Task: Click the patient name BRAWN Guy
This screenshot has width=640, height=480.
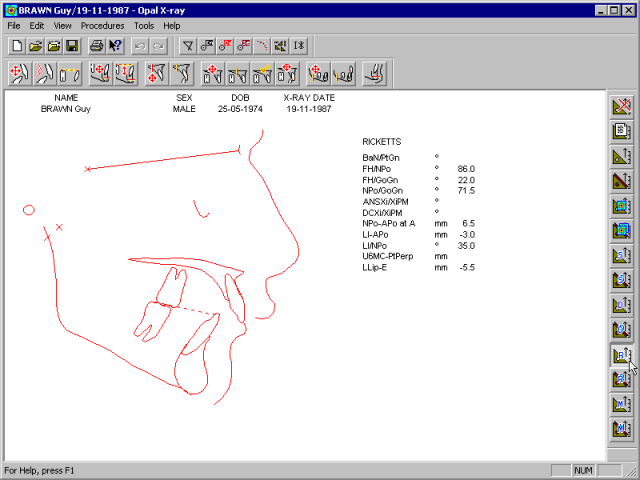Action: [x=66, y=109]
